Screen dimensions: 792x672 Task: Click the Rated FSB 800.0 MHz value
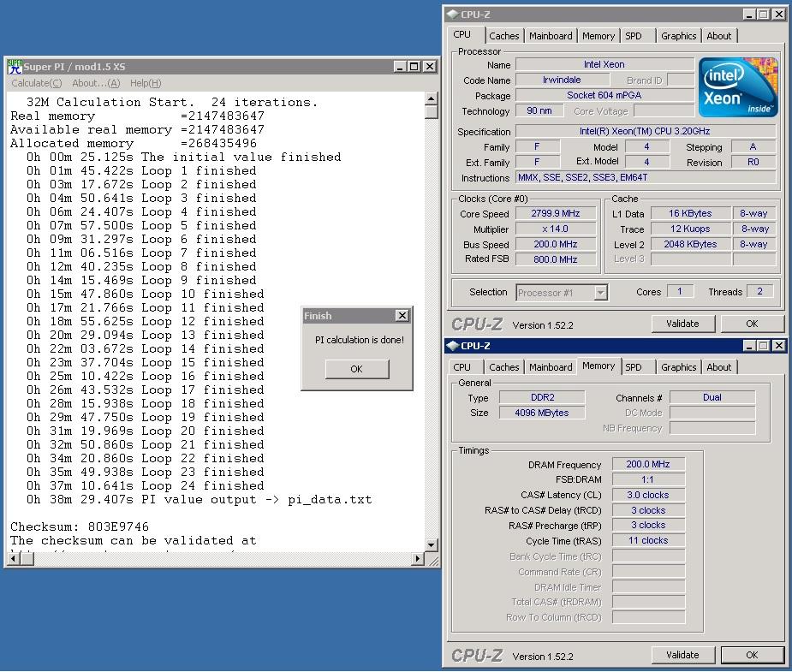click(x=556, y=259)
